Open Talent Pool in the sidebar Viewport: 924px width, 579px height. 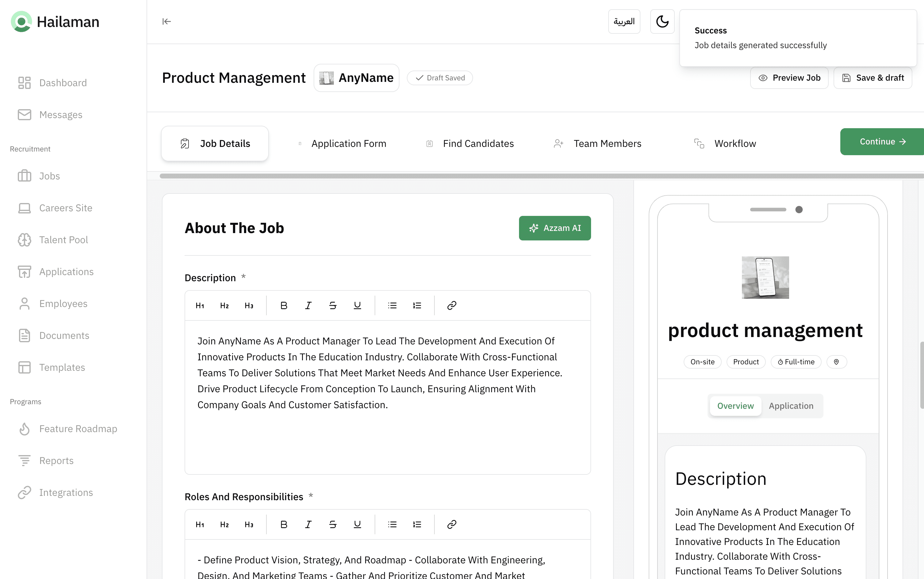pos(63,240)
